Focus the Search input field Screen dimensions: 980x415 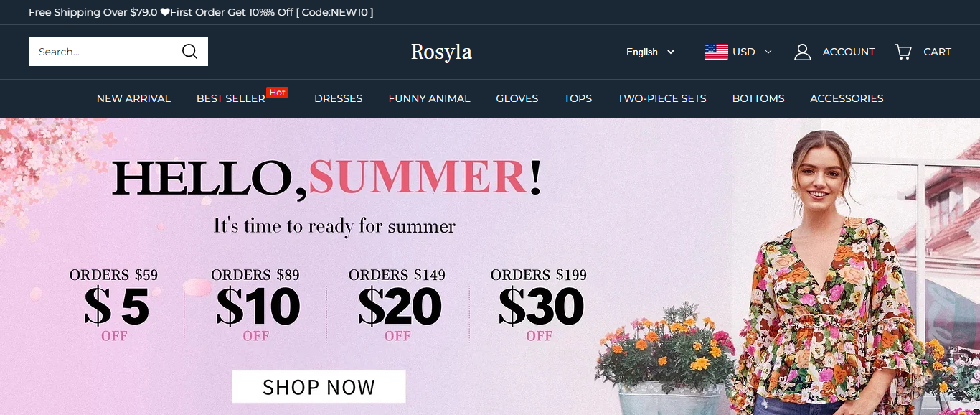pos(104,52)
